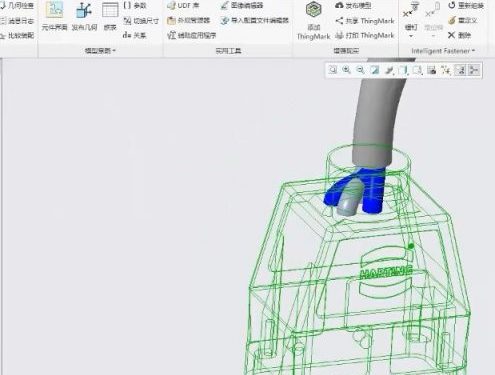Open the UDF 库 library

(x=183, y=5)
